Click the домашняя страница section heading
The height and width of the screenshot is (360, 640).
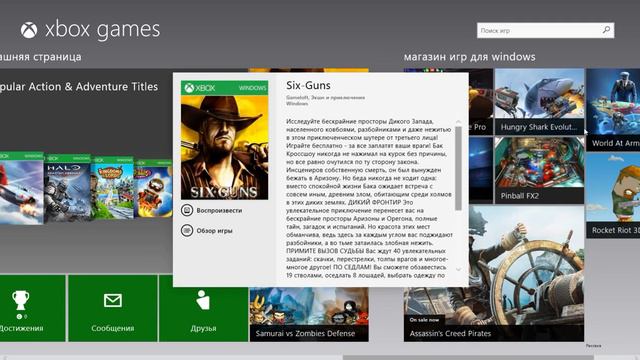[40, 57]
